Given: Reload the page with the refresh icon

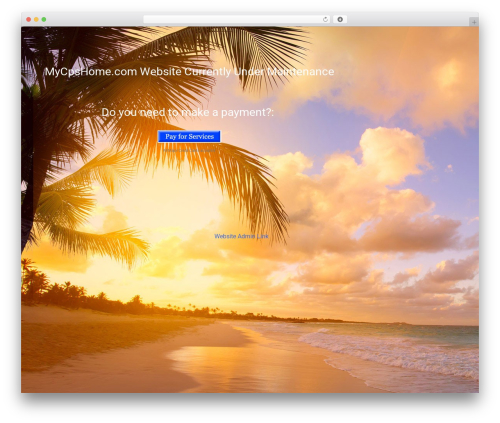Looking at the screenshot, I should coord(325,20).
